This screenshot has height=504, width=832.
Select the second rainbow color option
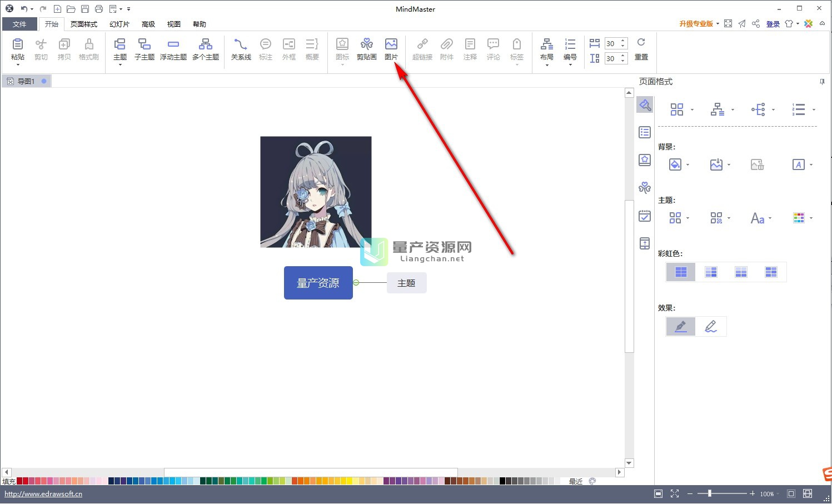tap(711, 272)
